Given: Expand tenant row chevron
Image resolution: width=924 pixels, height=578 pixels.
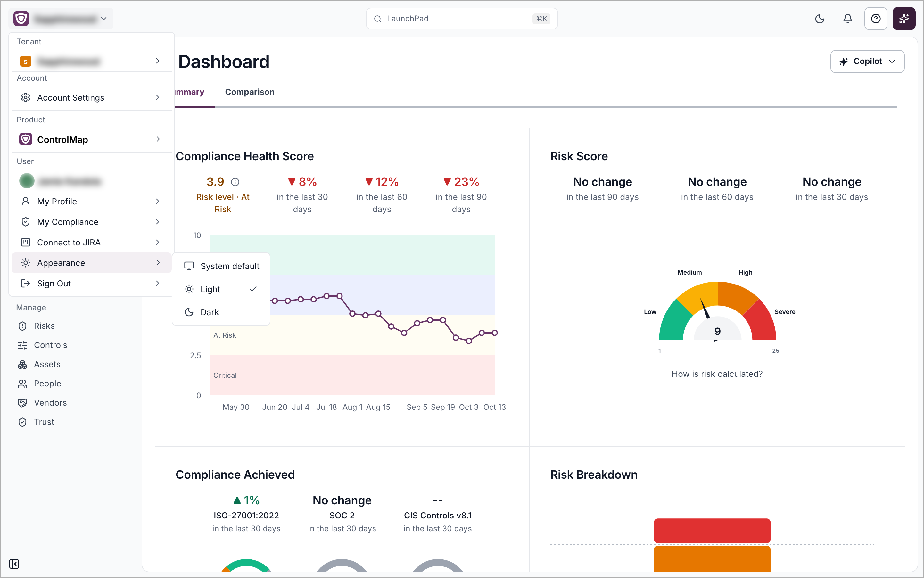Looking at the screenshot, I should (x=158, y=61).
